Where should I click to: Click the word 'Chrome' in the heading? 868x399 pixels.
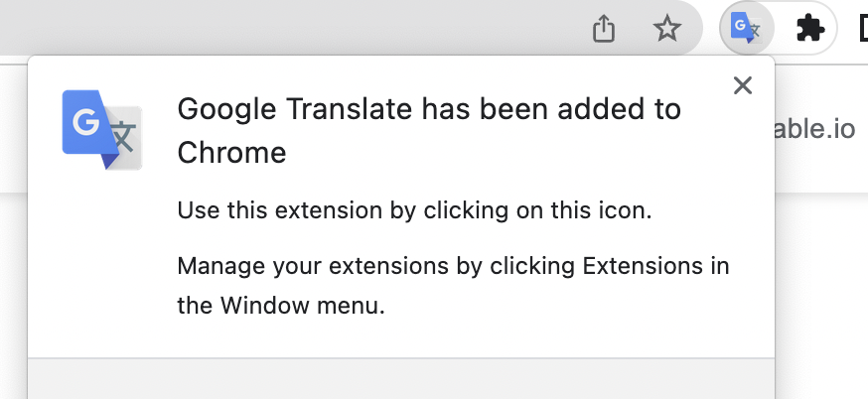tap(231, 153)
